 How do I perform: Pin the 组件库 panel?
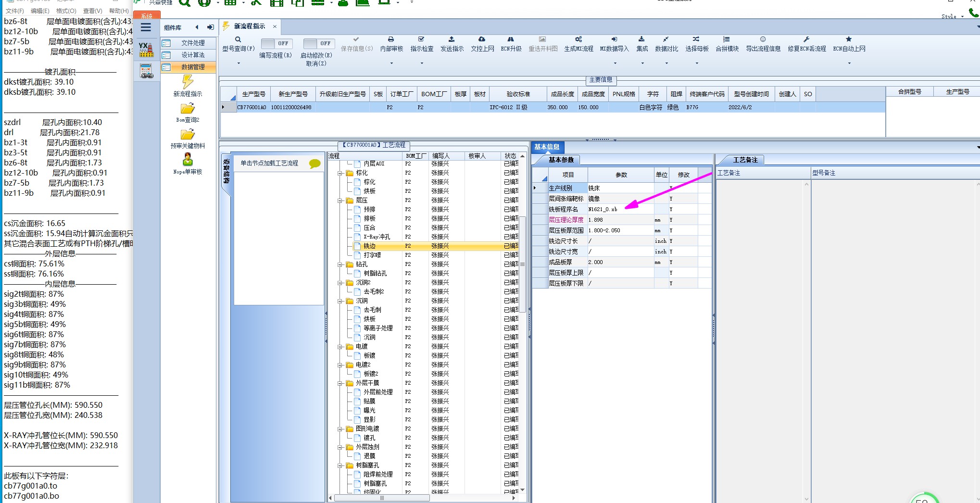[211, 27]
